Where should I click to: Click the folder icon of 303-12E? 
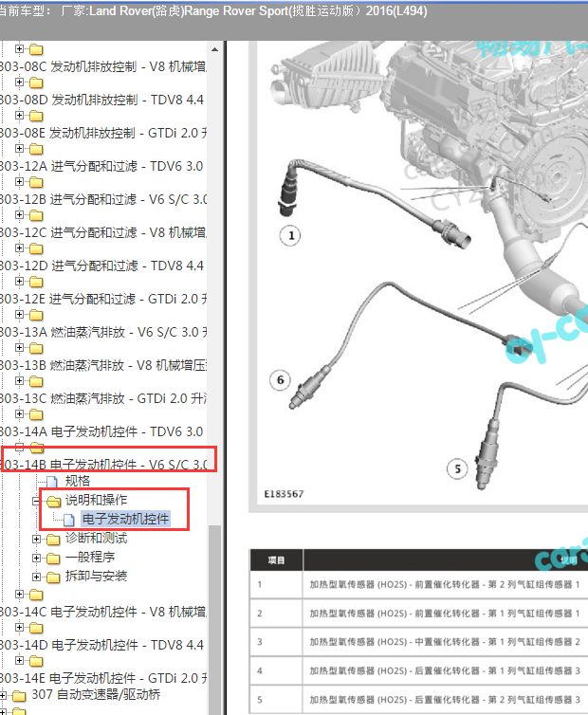click(36, 283)
